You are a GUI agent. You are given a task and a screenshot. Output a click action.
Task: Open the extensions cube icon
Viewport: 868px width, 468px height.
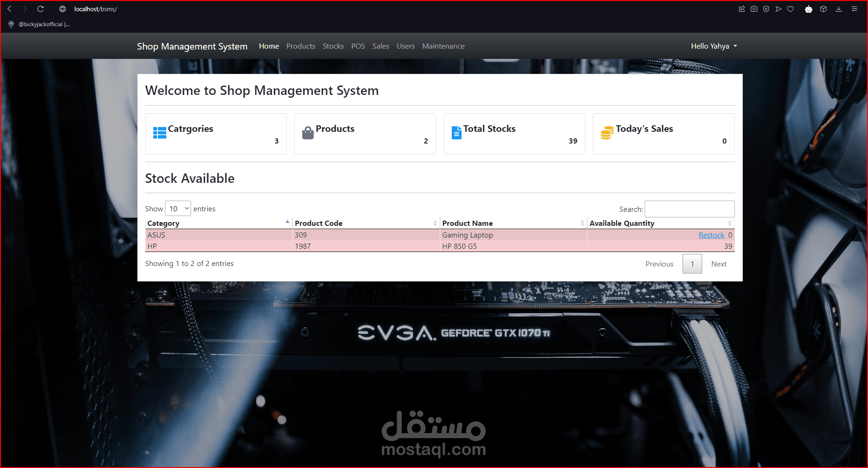pyautogui.click(x=824, y=9)
